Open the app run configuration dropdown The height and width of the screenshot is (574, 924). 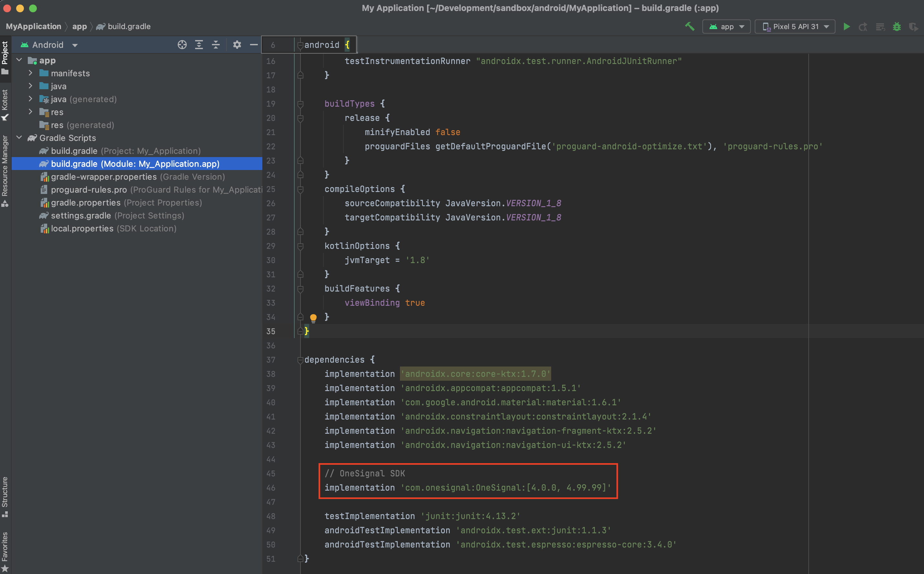pos(726,27)
